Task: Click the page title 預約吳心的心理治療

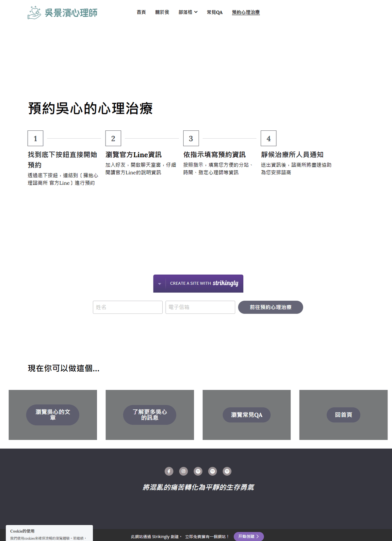Action: pos(90,109)
